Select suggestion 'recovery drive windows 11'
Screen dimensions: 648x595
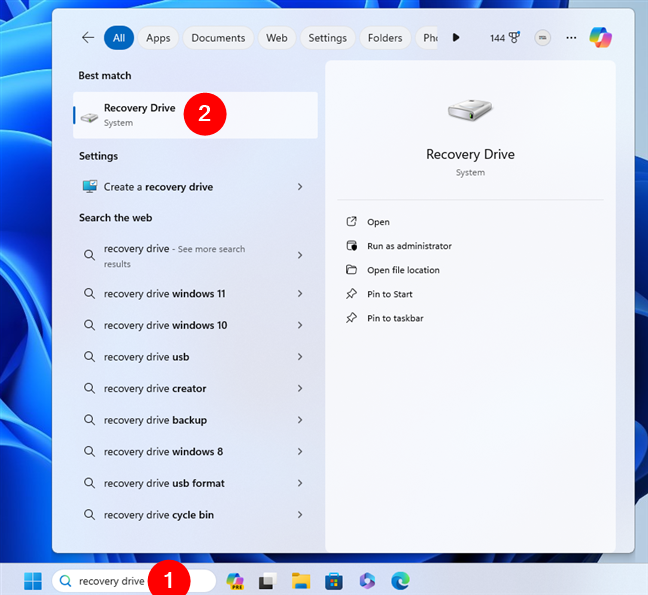click(x=193, y=293)
